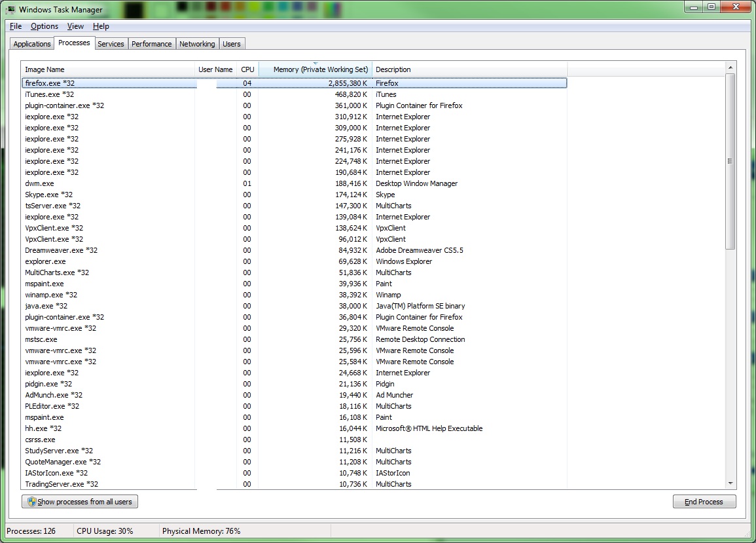Sort by User Name column header
The width and height of the screenshot is (756, 543).
tap(215, 69)
